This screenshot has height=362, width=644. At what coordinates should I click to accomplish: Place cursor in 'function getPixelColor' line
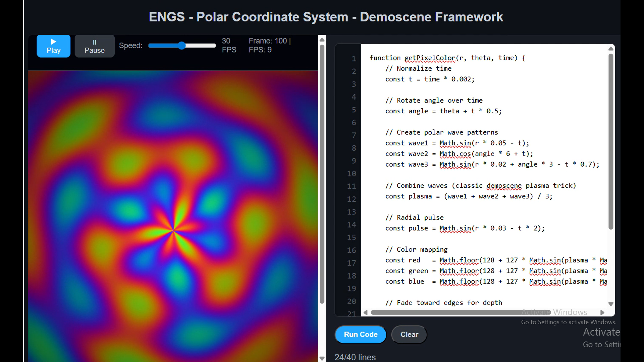447,58
